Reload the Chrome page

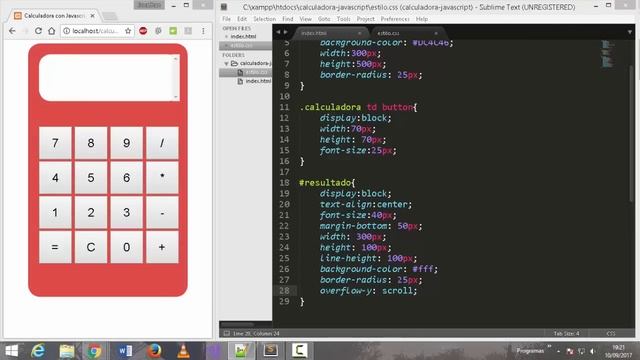point(38,31)
